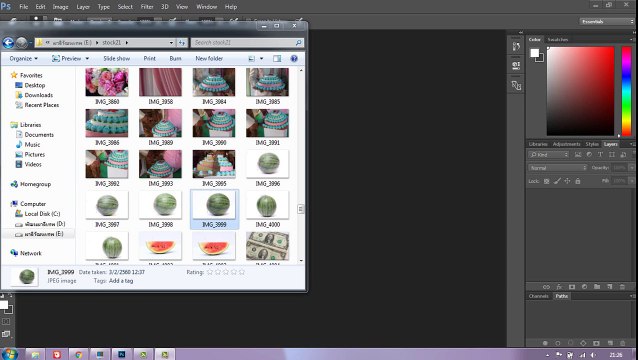
Task: Open the view options dropdown arrow
Action: point(261,59)
